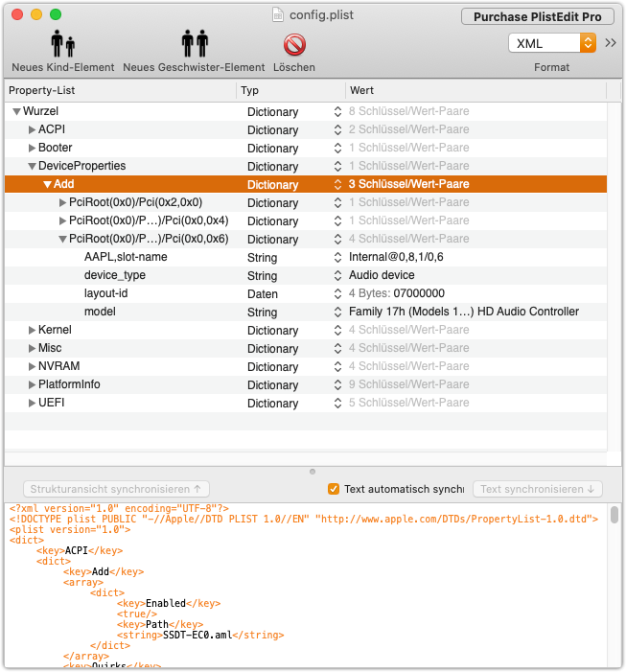Open type stepper for Add row
626x672 pixels.
coord(337,184)
